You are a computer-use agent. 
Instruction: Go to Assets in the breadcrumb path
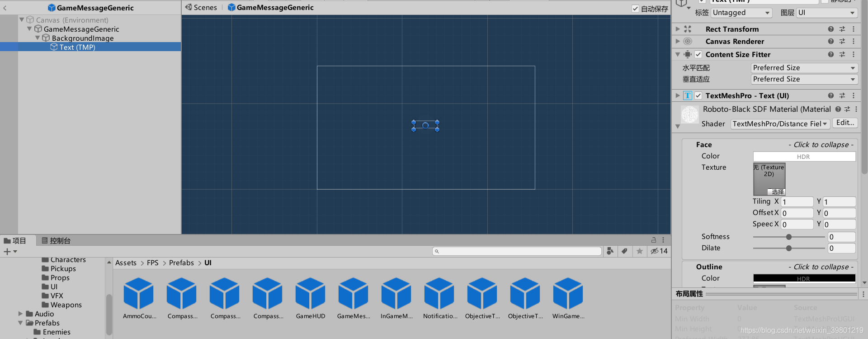126,263
